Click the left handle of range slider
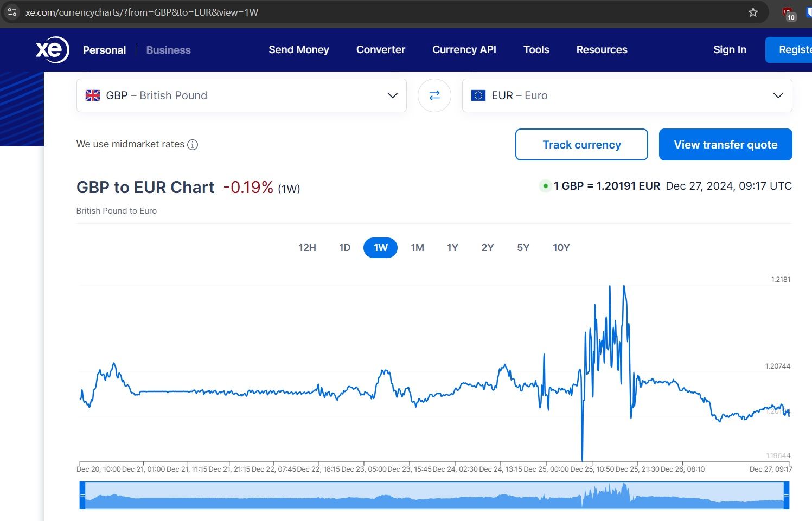Screen dimensions: 812x521 tap(82, 495)
